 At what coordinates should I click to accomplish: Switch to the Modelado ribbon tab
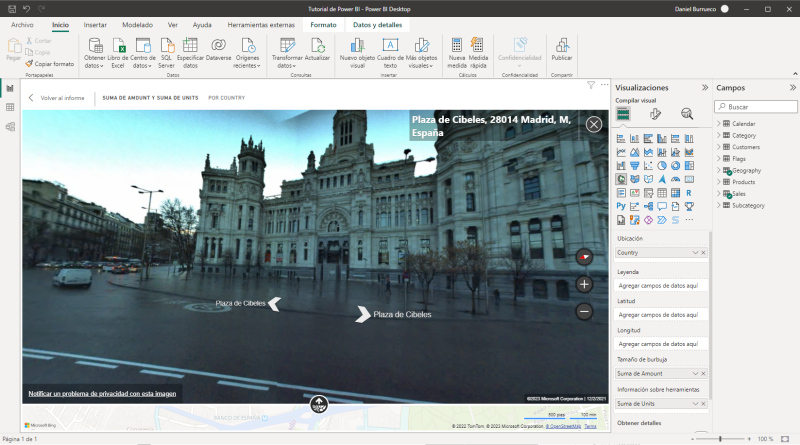click(x=138, y=23)
